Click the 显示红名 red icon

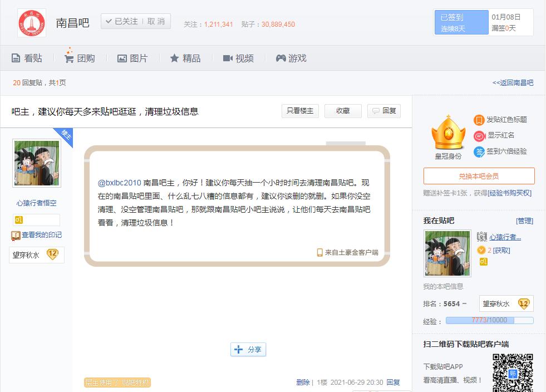click(x=479, y=136)
